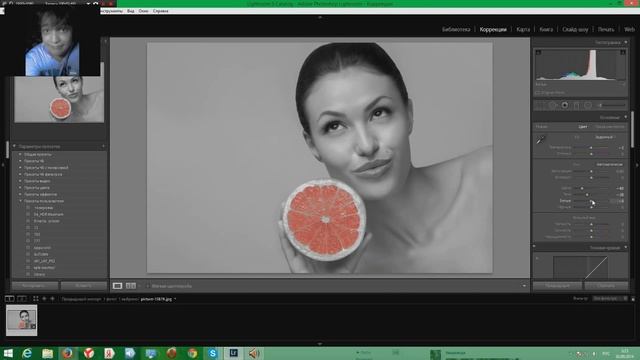Switch to Loupe view in toolbar

pyautogui.click(x=117, y=286)
